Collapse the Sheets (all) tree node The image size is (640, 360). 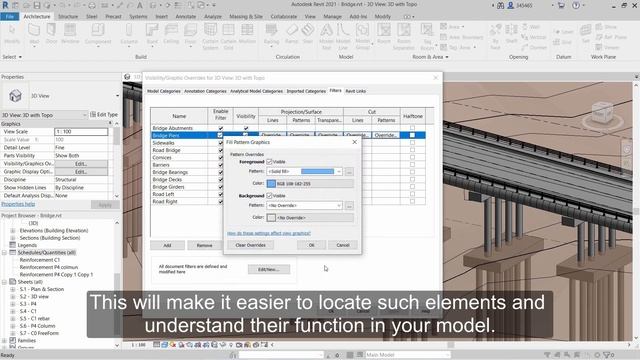click(4, 282)
